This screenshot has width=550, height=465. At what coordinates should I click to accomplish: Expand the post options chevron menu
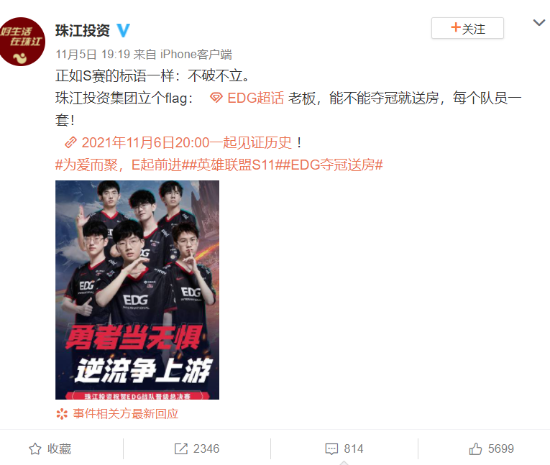(539, 23)
